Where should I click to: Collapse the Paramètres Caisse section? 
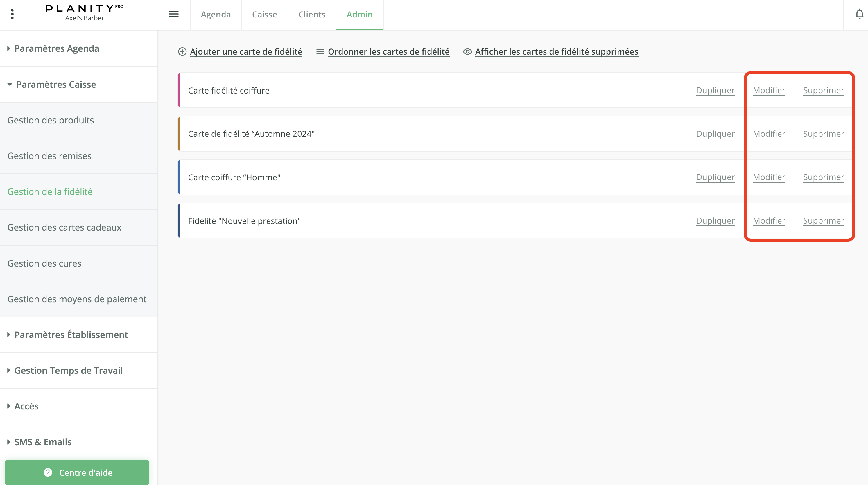[x=56, y=85]
